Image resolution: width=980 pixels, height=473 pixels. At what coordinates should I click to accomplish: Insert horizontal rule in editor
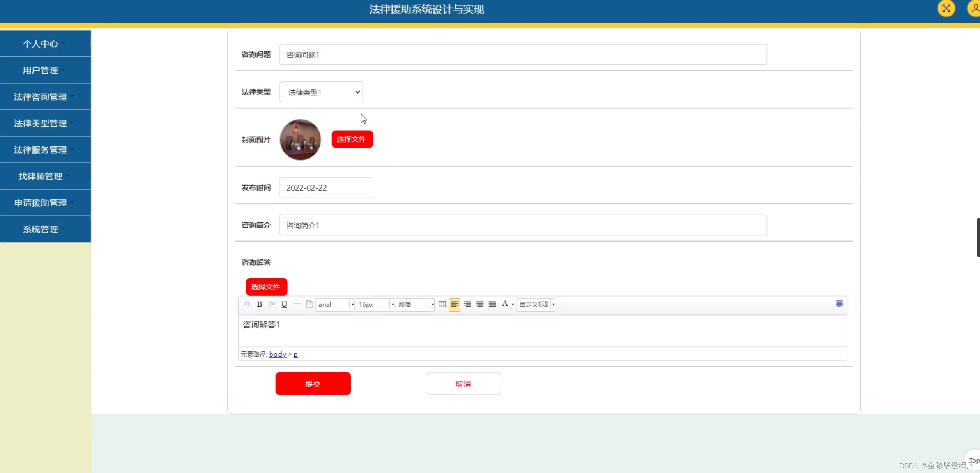[297, 304]
